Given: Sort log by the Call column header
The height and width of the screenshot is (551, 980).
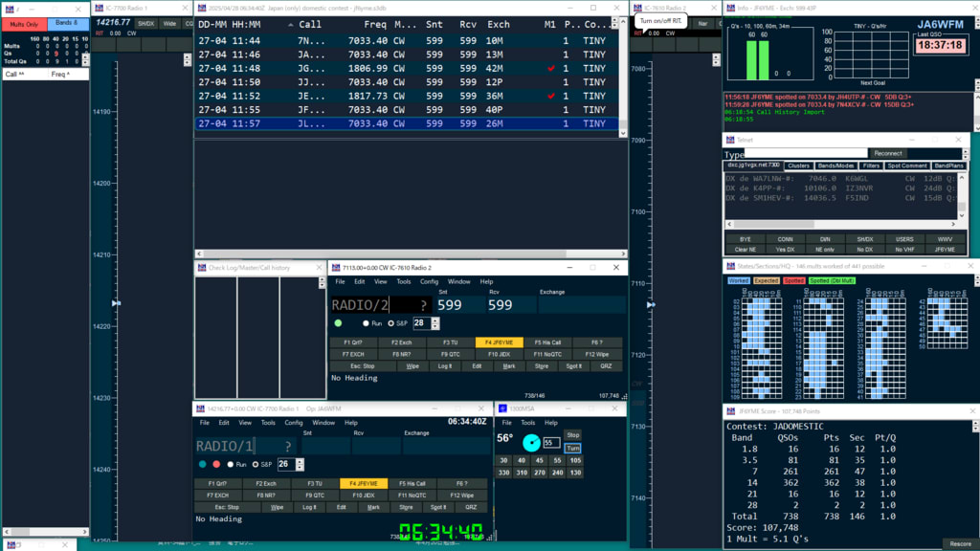Looking at the screenshot, I should tap(310, 24).
